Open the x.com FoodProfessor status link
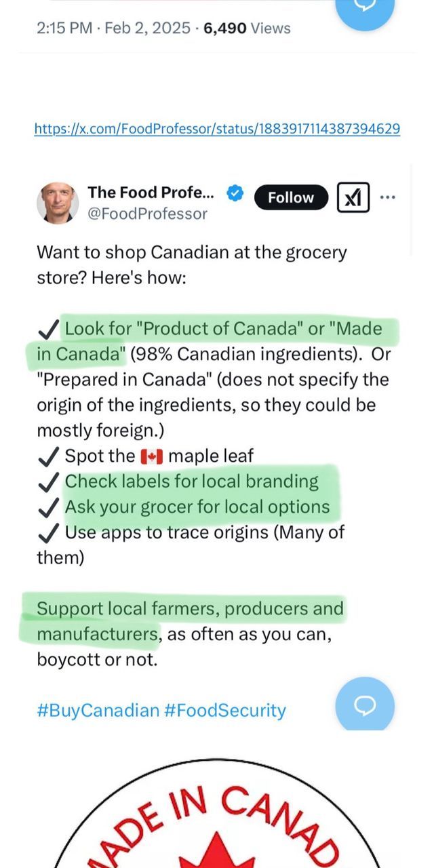 [x=217, y=128]
